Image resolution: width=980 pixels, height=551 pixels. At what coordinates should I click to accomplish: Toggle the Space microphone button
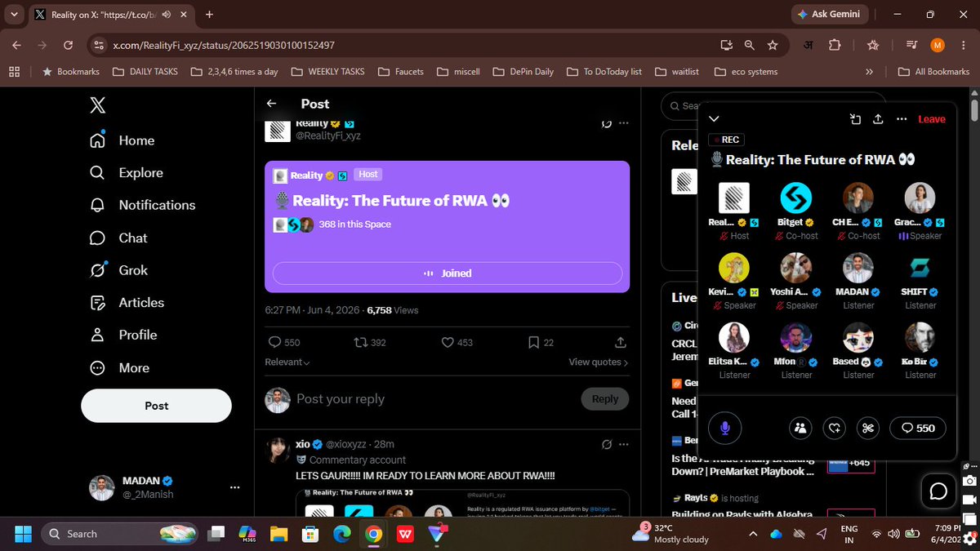click(724, 427)
